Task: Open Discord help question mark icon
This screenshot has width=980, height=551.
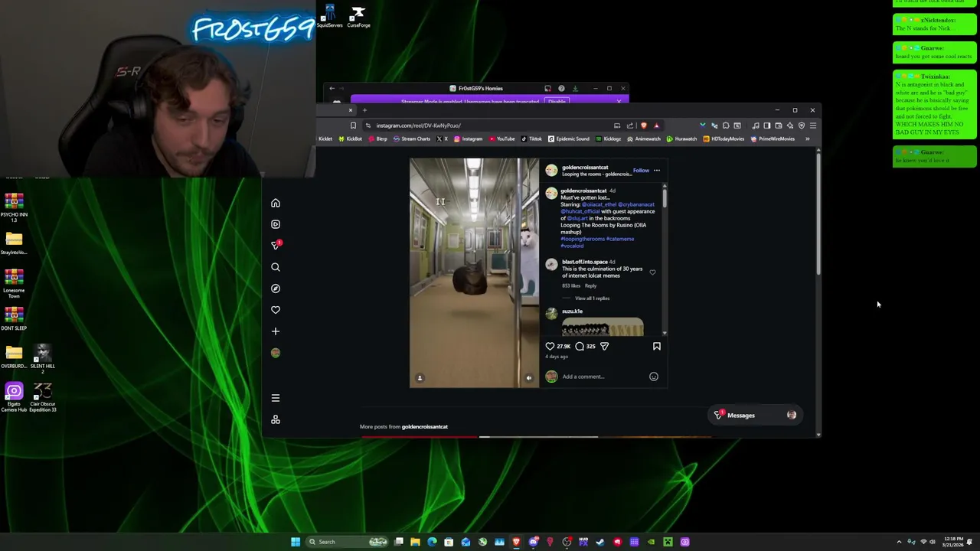Action: click(561, 89)
